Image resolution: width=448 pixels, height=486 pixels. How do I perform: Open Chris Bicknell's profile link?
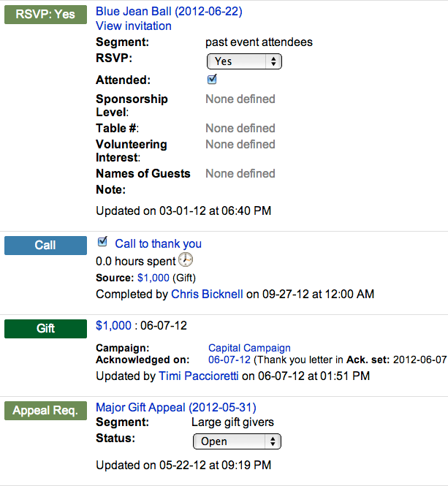(x=207, y=294)
